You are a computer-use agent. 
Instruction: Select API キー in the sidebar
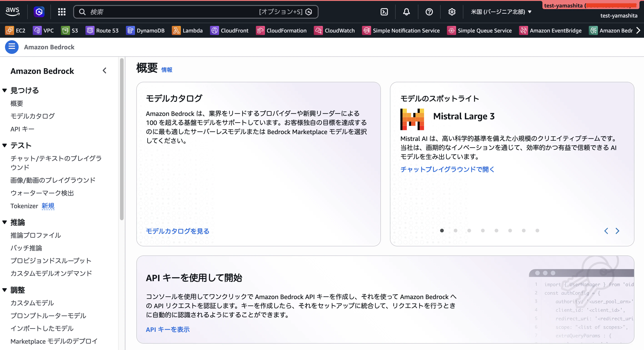pyautogui.click(x=22, y=129)
